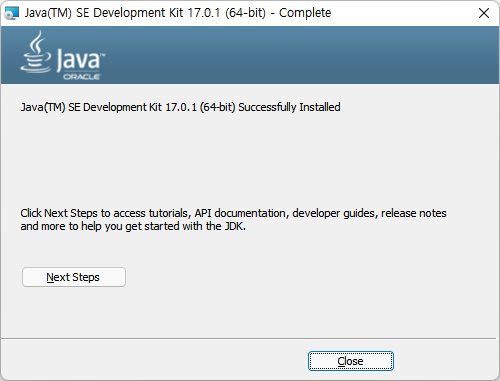This screenshot has width=500, height=381.
Task: Click the window title "Java(TM) SE Development Kit 17.0.1"
Action: click(x=178, y=13)
